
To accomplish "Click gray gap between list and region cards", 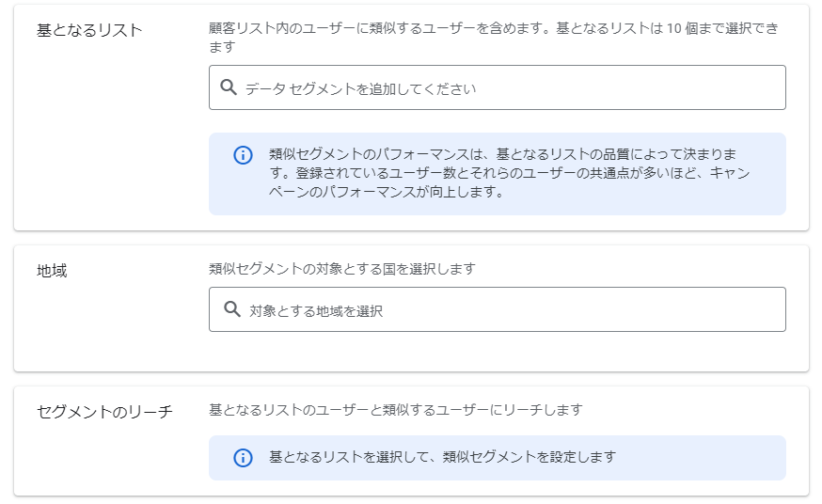I will (x=411, y=238).
